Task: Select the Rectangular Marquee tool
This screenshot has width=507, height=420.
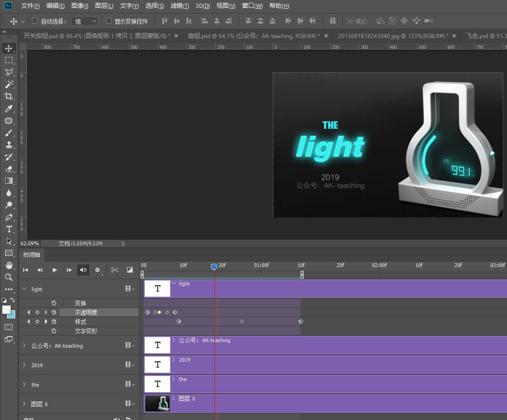Action: click(x=9, y=60)
